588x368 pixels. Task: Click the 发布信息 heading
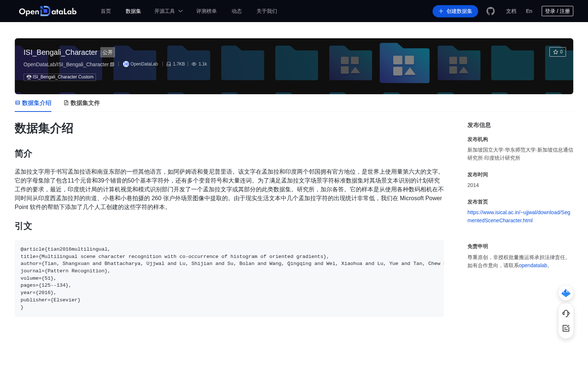click(x=479, y=125)
